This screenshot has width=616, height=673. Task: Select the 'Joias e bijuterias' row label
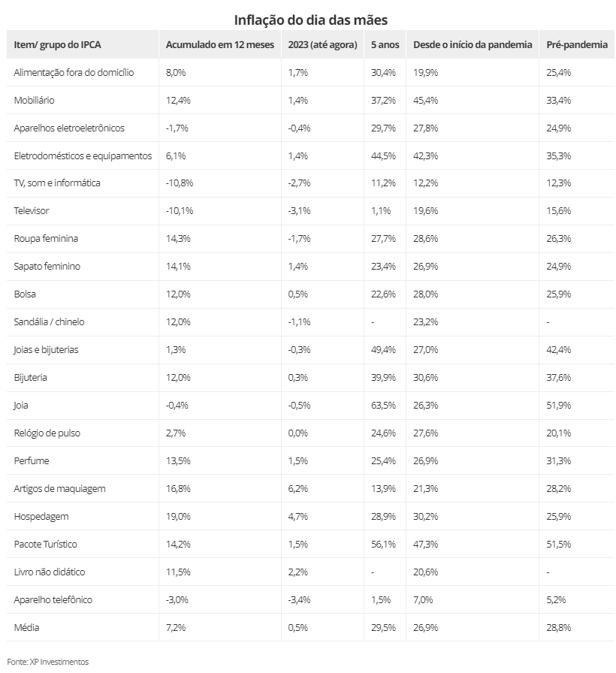point(46,350)
